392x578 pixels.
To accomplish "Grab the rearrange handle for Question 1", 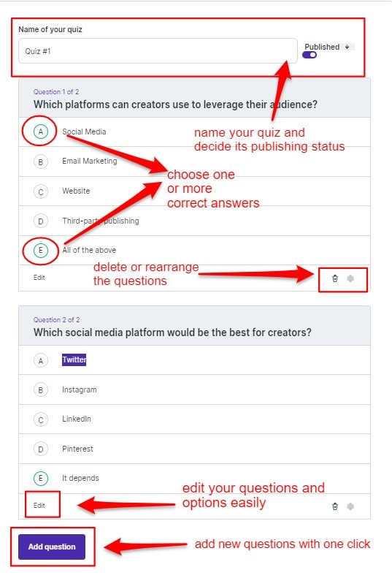I will pos(350,278).
